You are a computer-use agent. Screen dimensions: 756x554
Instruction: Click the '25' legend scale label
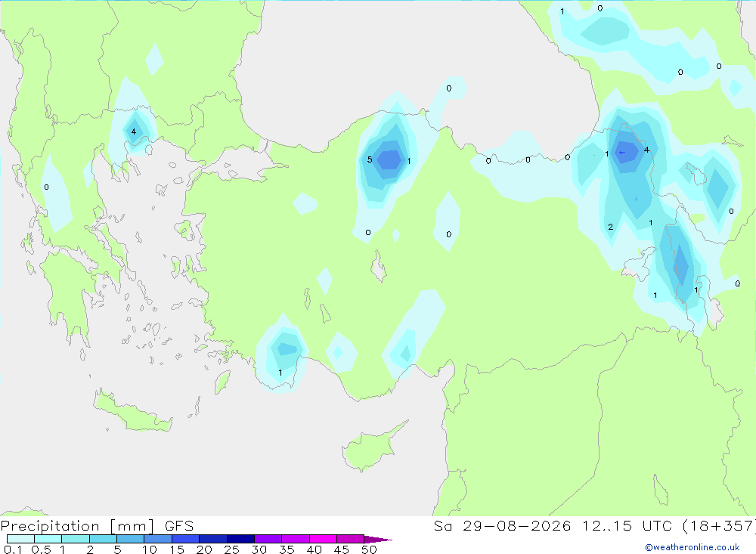(x=232, y=549)
